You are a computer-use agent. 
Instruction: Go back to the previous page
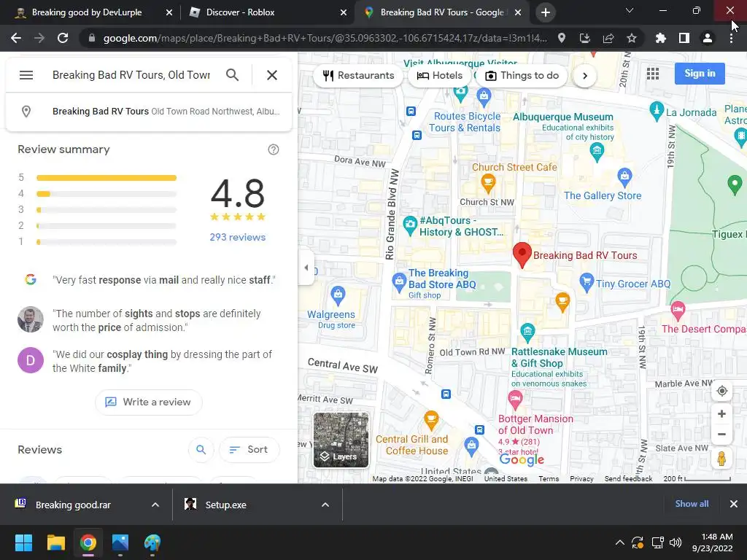click(x=16, y=38)
